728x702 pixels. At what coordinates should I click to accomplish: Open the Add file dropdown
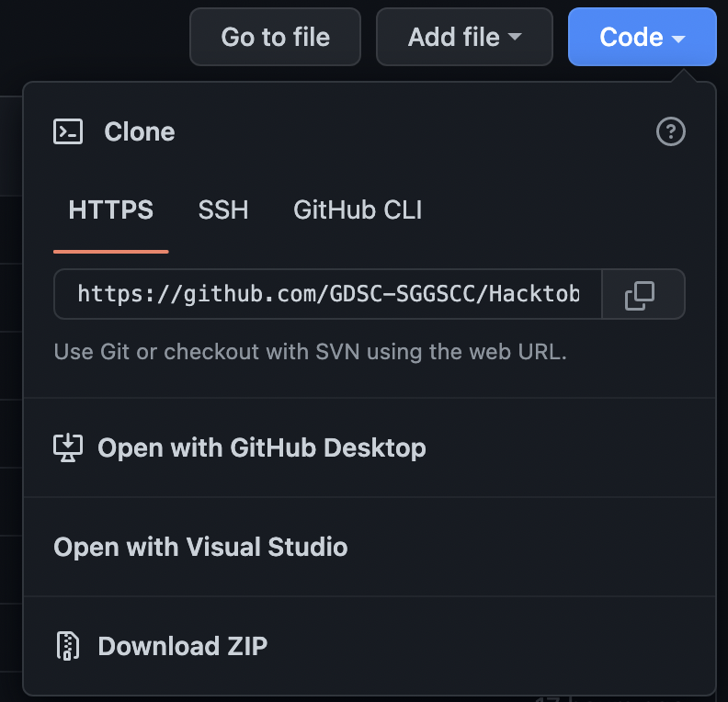(x=464, y=37)
